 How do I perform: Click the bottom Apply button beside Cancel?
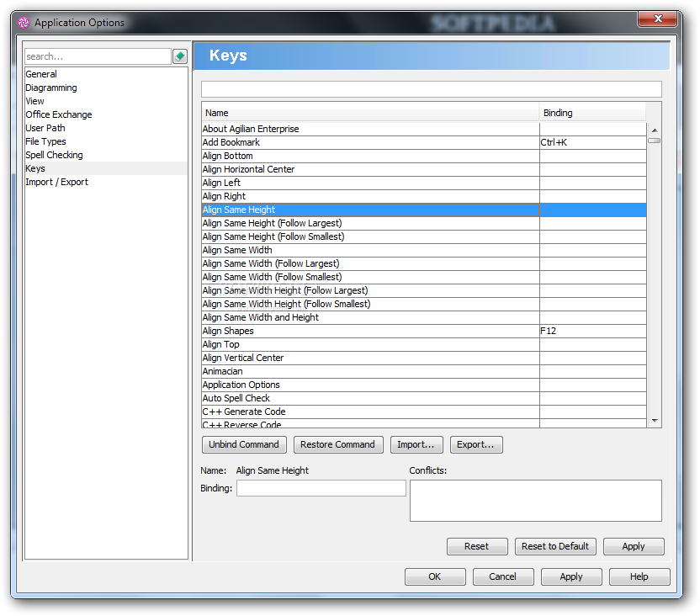pyautogui.click(x=571, y=576)
